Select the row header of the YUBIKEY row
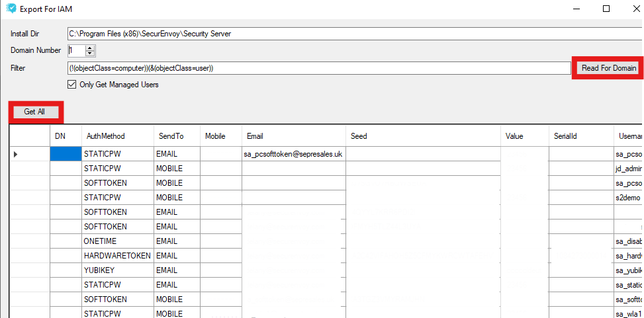This screenshot has width=644, height=318. point(30,270)
